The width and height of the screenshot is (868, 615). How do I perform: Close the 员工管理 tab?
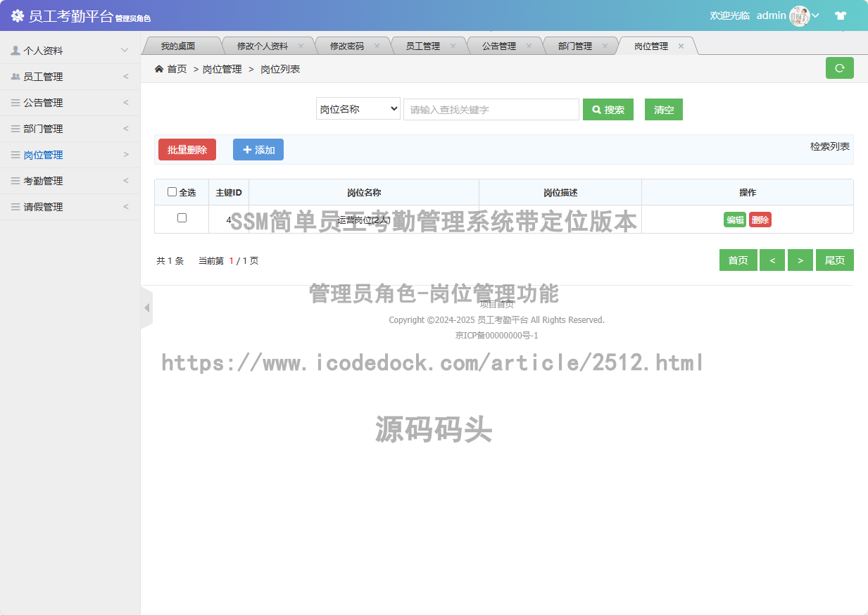coord(453,46)
